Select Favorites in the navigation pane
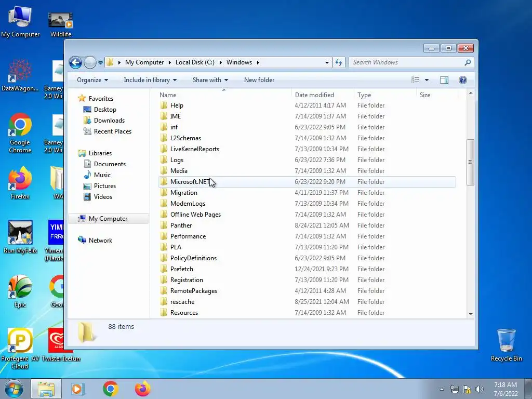 [101, 99]
